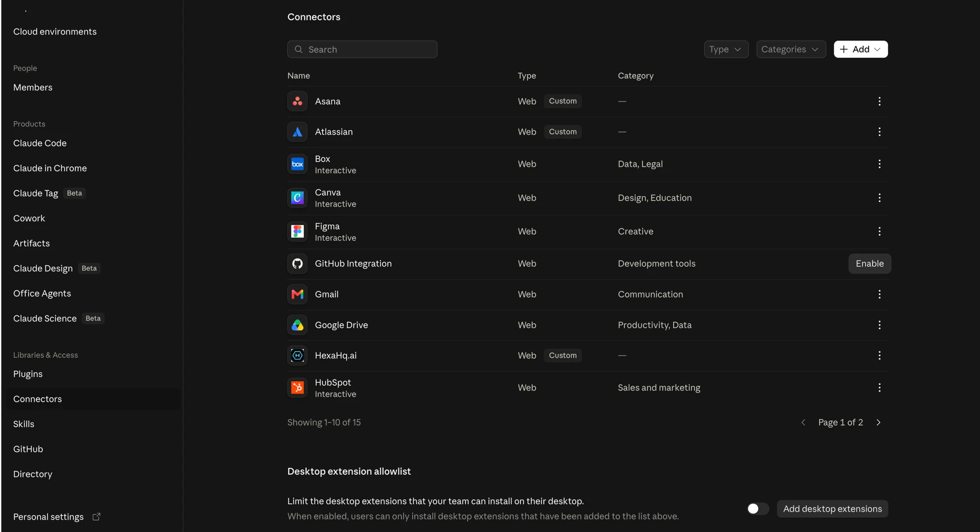980x532 pixels.
Task: Click the Figma connector logo
Action: [297, 232]
